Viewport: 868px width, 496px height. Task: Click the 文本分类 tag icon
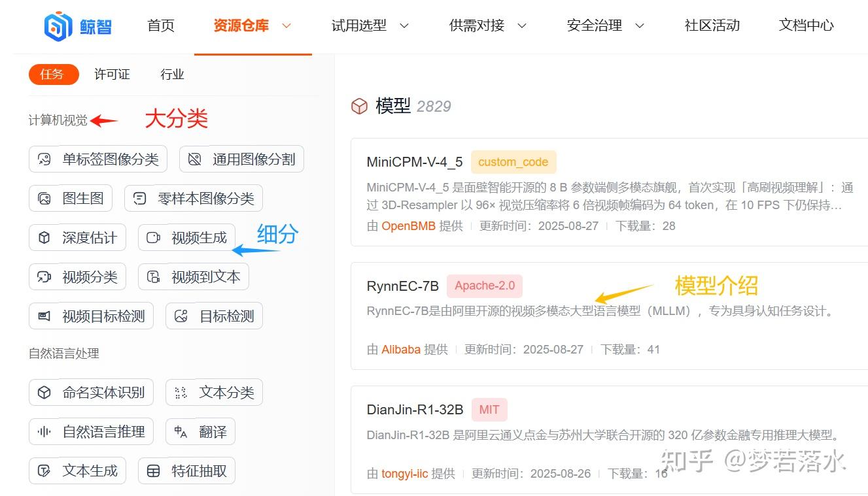tap(181, 393)
